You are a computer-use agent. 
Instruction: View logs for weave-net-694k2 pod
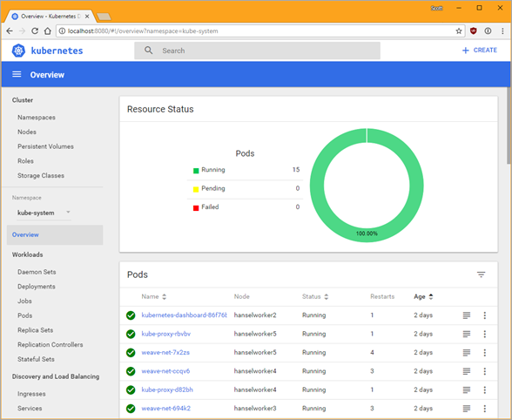(467, 409)
